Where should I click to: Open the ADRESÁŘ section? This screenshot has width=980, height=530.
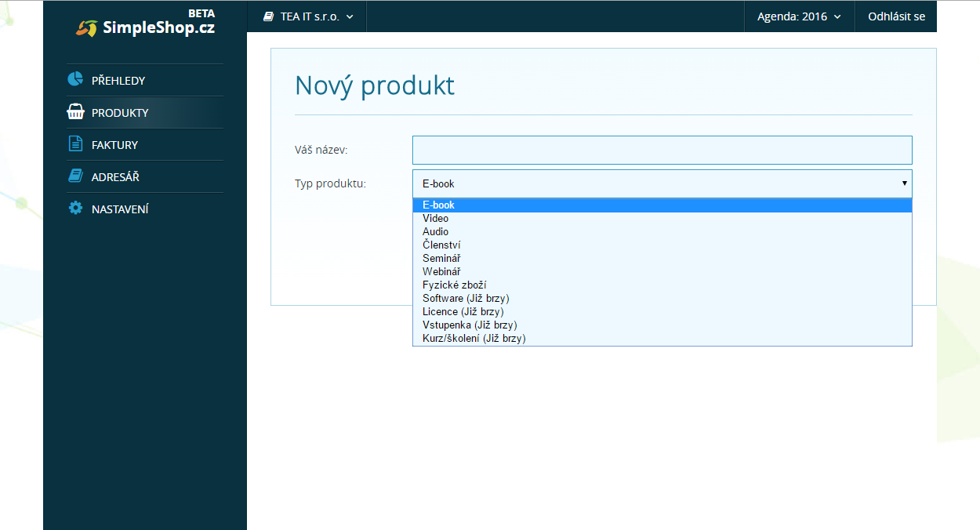pyautogui.click(x=145, y=176)
